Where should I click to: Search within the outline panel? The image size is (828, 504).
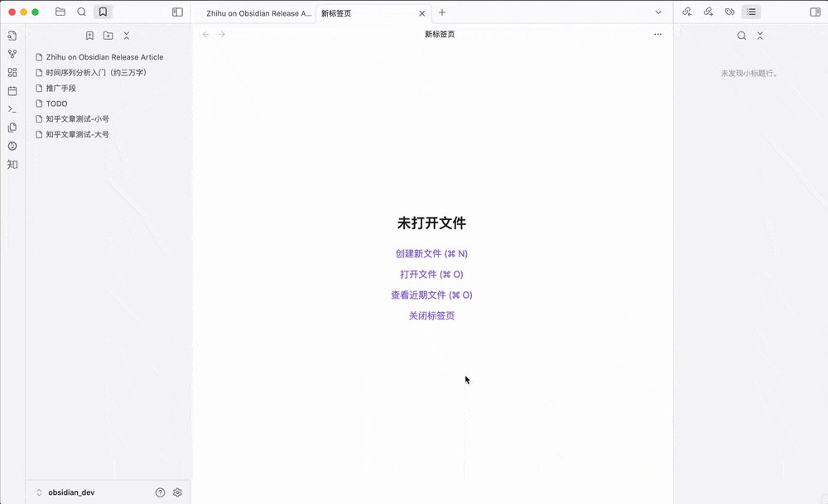(x=743, y=36)
